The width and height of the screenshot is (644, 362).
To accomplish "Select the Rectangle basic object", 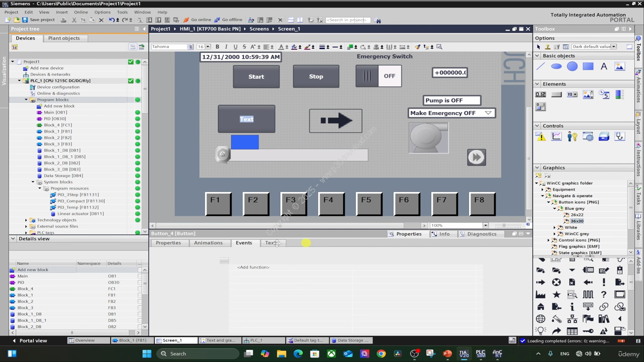I will (588, 66).
